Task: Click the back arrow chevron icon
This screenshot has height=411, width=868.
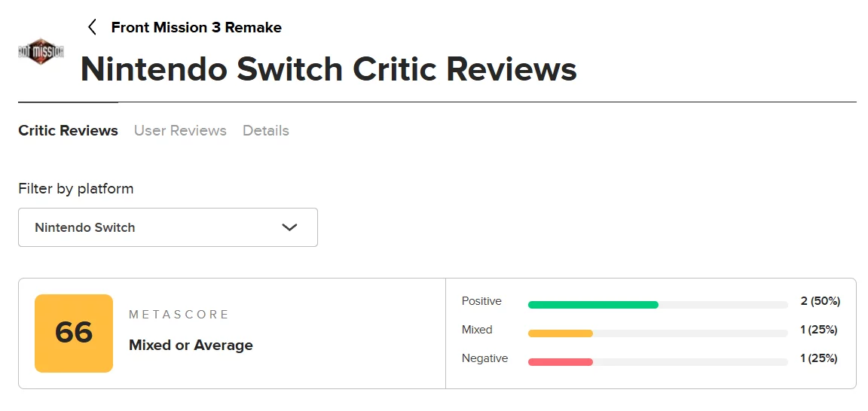Action: (x=92, y=28)
